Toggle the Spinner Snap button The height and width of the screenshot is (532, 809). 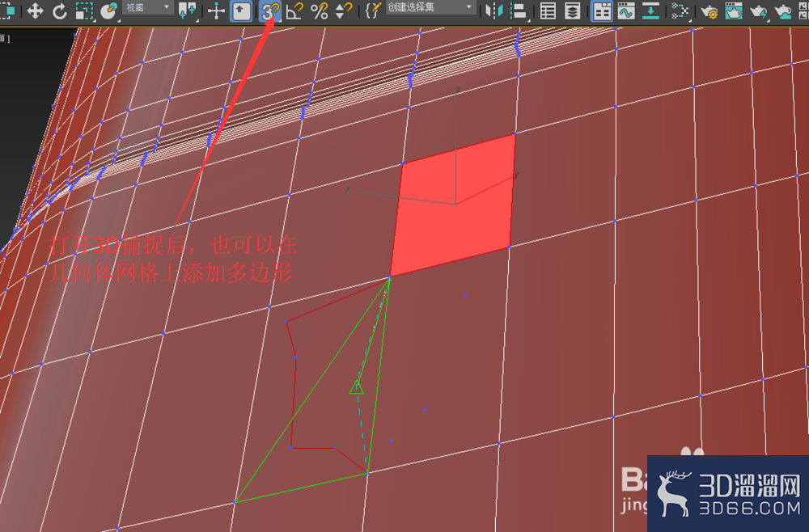(x=343, y=11)
